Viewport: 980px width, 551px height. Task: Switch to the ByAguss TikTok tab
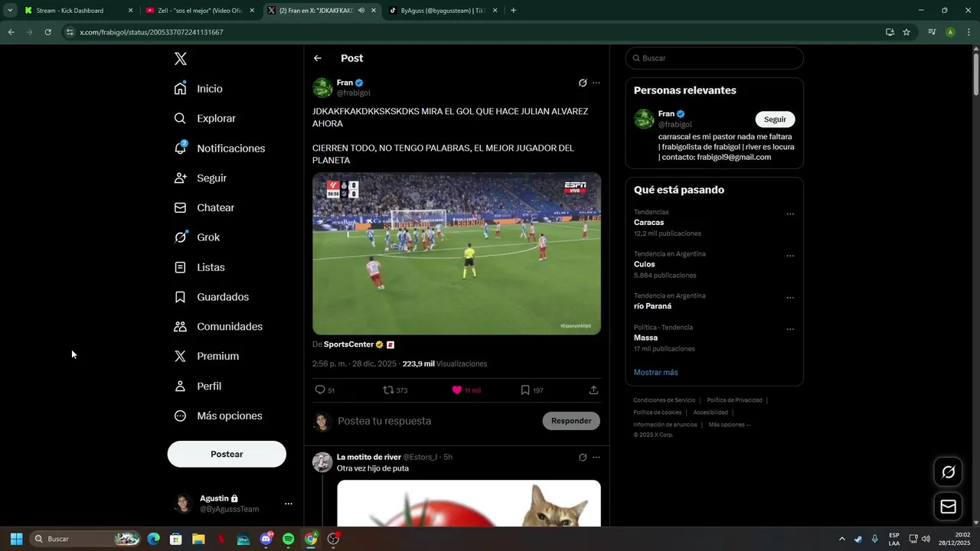(443, 11)
